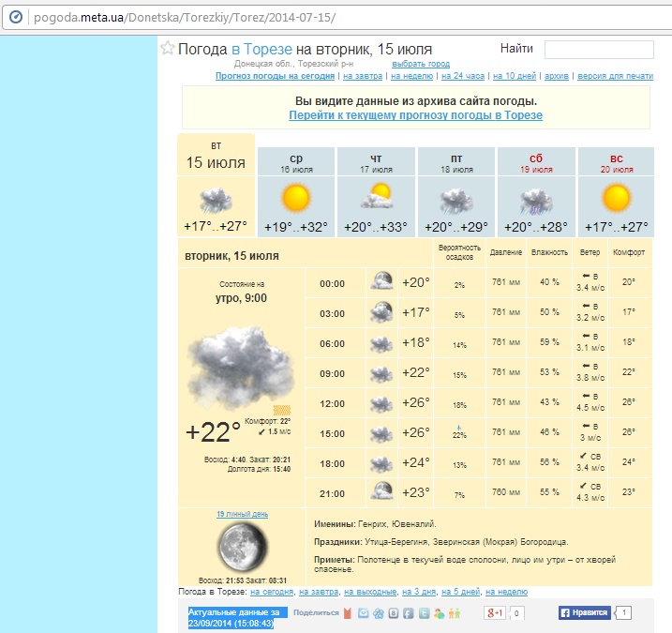Share via the blue flower Moi Krug icon

point(379,613)
